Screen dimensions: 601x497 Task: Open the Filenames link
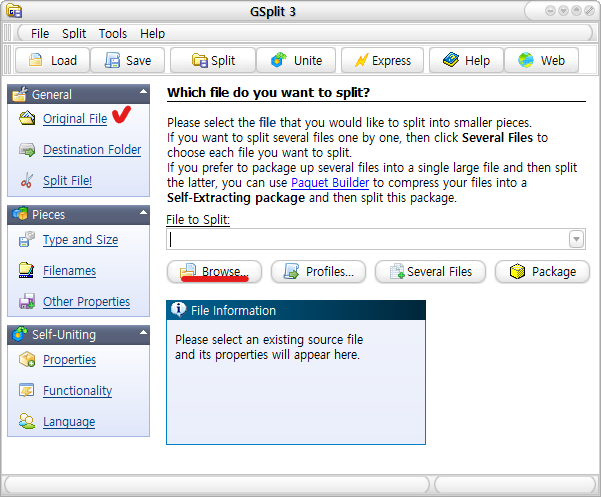coord(69,271)
